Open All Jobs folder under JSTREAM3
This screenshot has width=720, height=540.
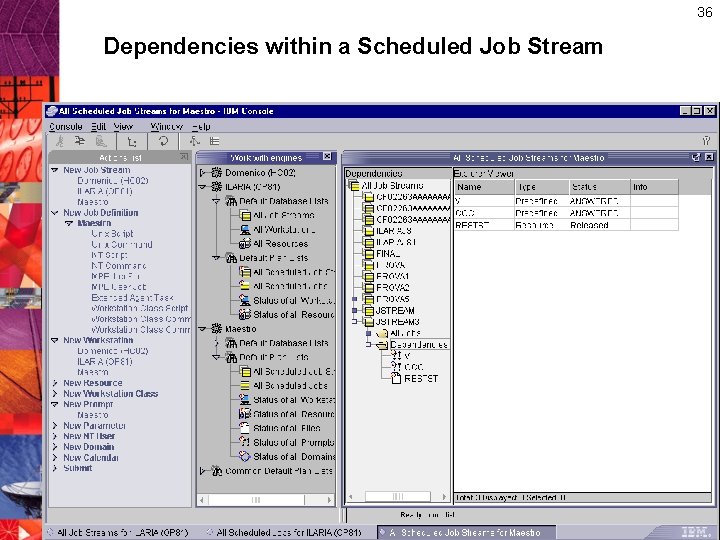405,333
